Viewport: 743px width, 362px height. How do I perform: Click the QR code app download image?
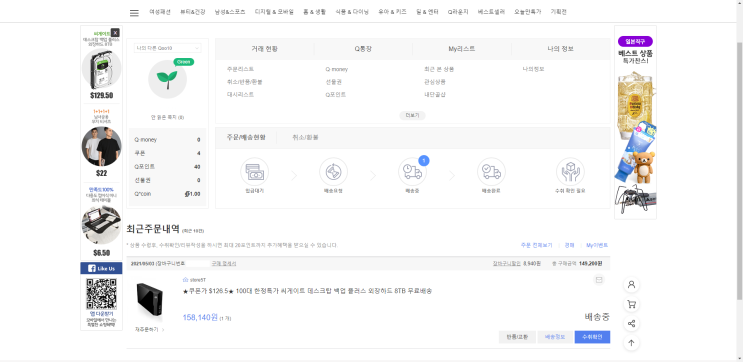coord(101,294)
